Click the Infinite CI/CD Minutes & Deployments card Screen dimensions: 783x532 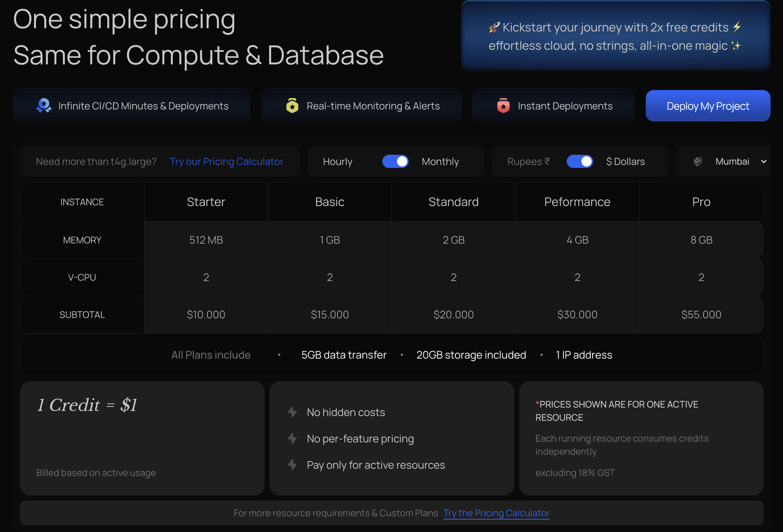click(x=132, y=106)
